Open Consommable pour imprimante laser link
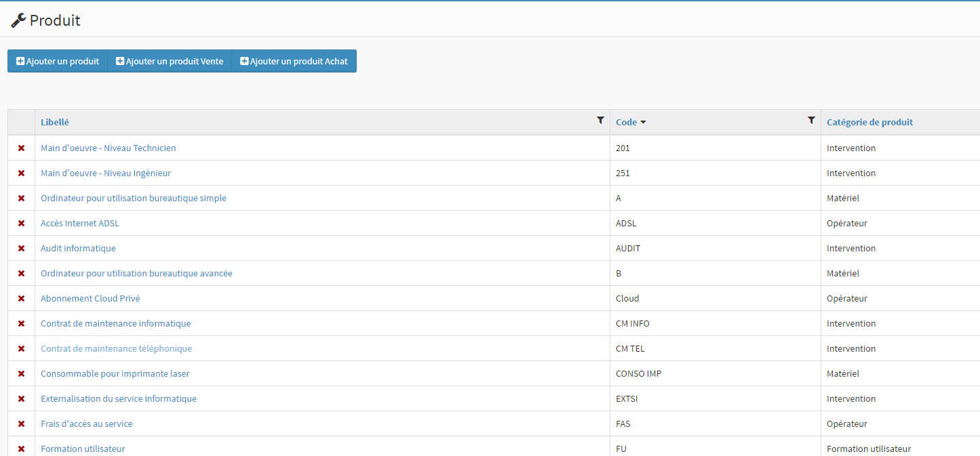 pyautogui.click(x=115, y=373)
